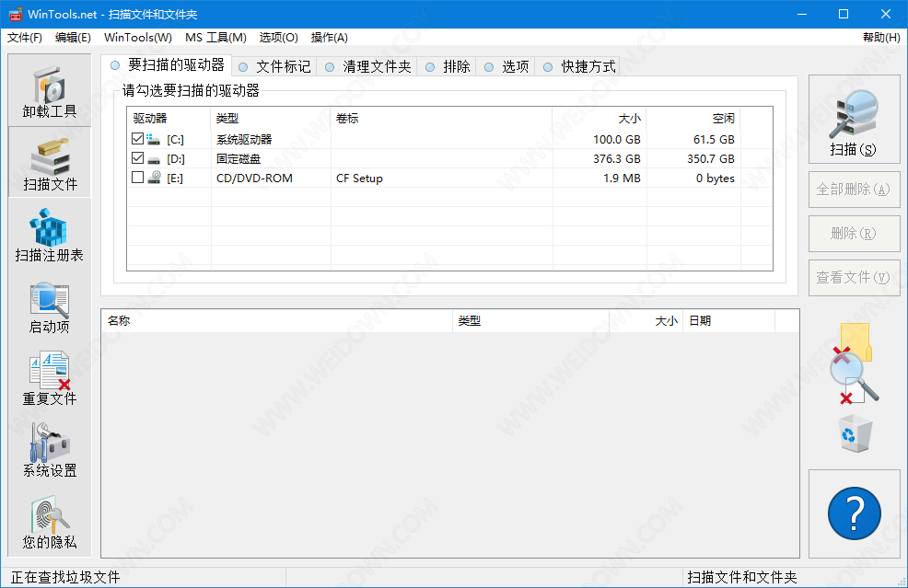The image size is (908, 588).
Task: Click the large blue help question mark
Action: click(855, 513)
